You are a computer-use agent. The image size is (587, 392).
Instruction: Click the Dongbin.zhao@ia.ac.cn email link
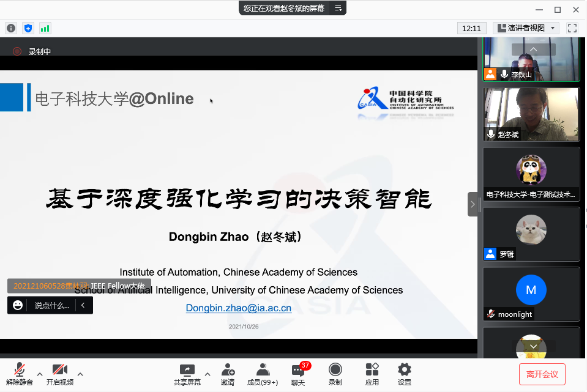pos(239,308)
